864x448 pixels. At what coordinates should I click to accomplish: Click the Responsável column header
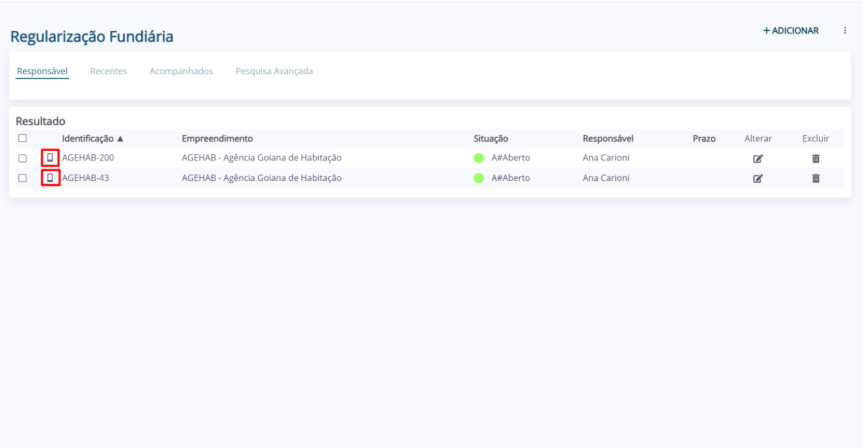coord(608,138)
